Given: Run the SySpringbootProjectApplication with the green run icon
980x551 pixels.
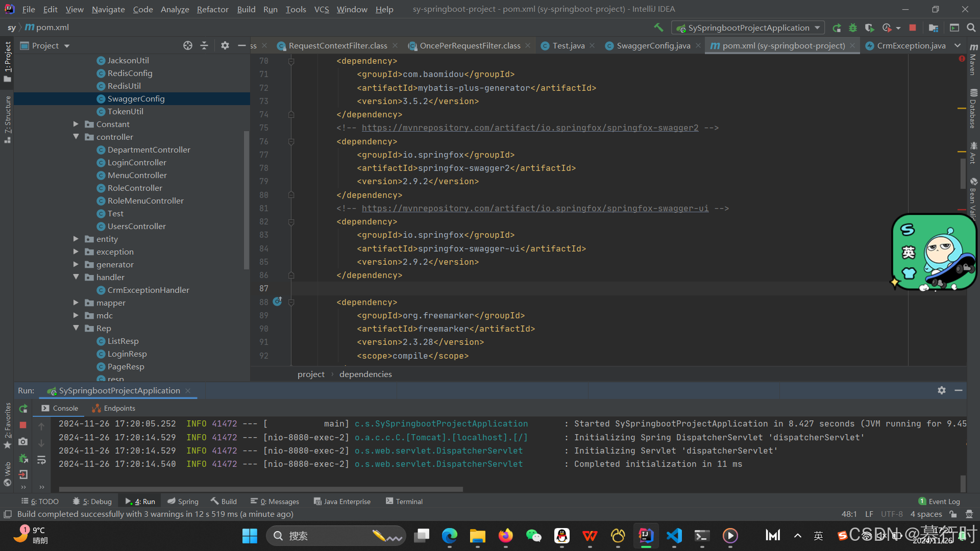Looking at the screenshot, I should click(x=836, y=27).
